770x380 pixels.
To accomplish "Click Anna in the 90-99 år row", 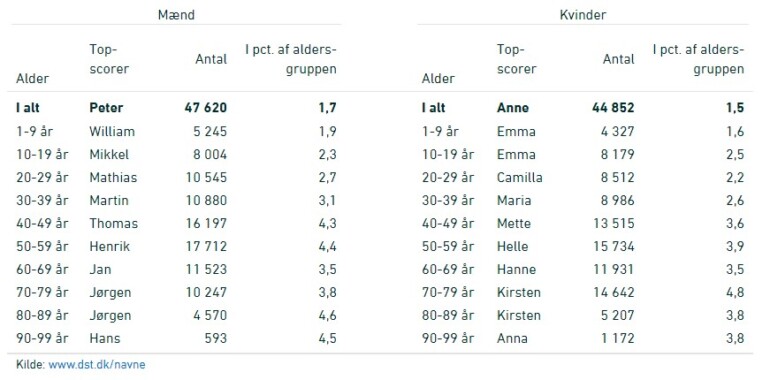I will pos(512,338).
